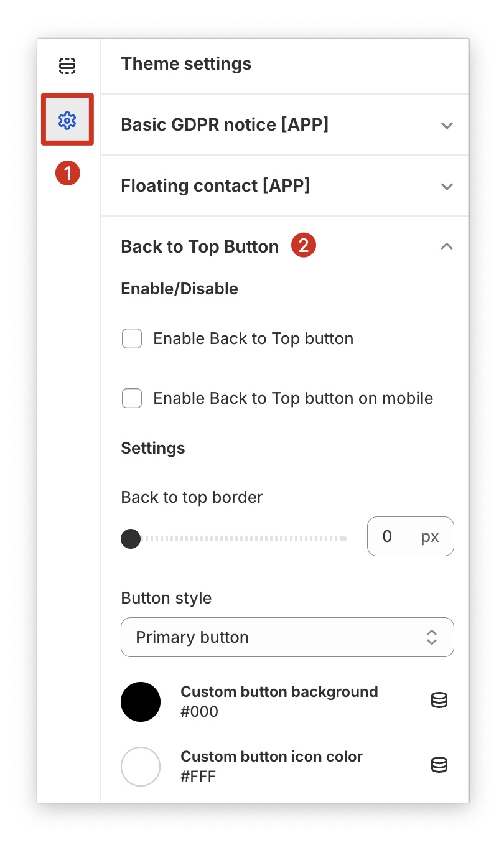Expand chevron beside Basic GDPR notice [APP]
This screenshot has width=504, height=845.
446,125
